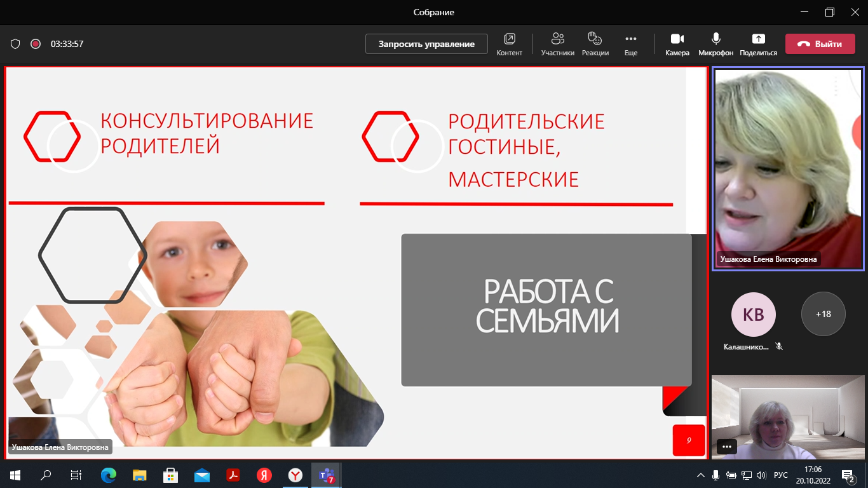Open the Content (Контент) panel

coord(509,44)
